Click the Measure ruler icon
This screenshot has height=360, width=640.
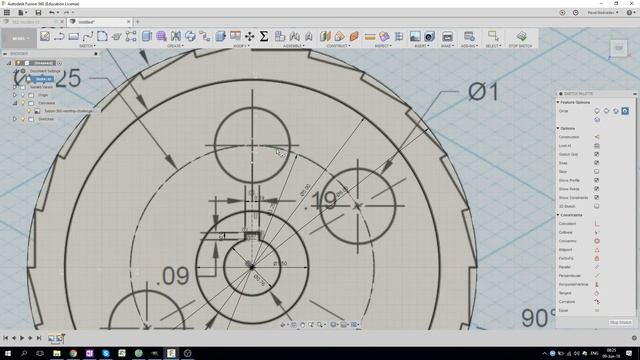370,36
